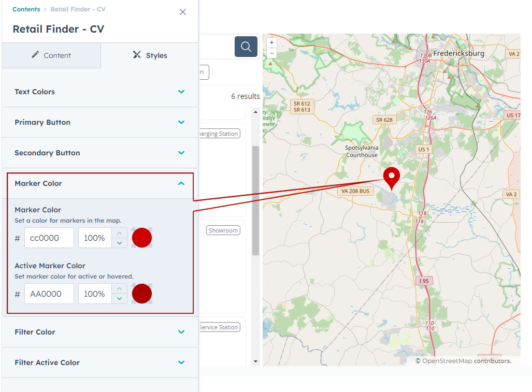
Task: Zoom in on the map
Action: pyautogui.click(x=272, y=43)
